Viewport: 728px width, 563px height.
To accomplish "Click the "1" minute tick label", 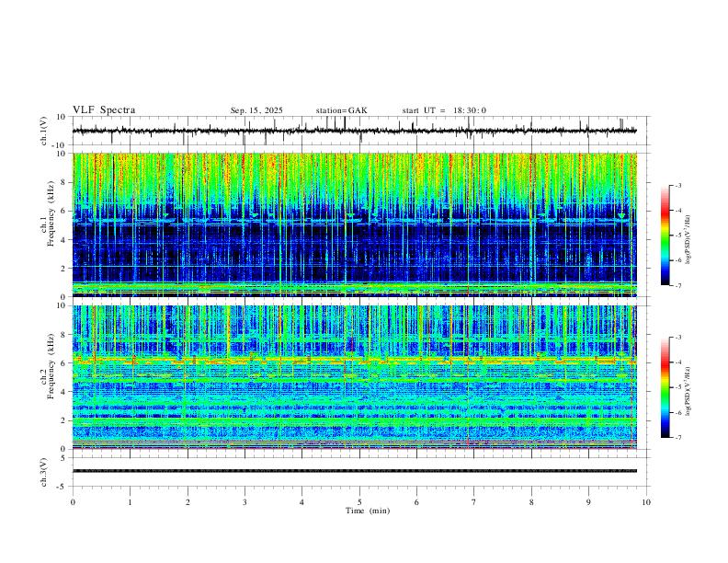I will pos(130,502).
